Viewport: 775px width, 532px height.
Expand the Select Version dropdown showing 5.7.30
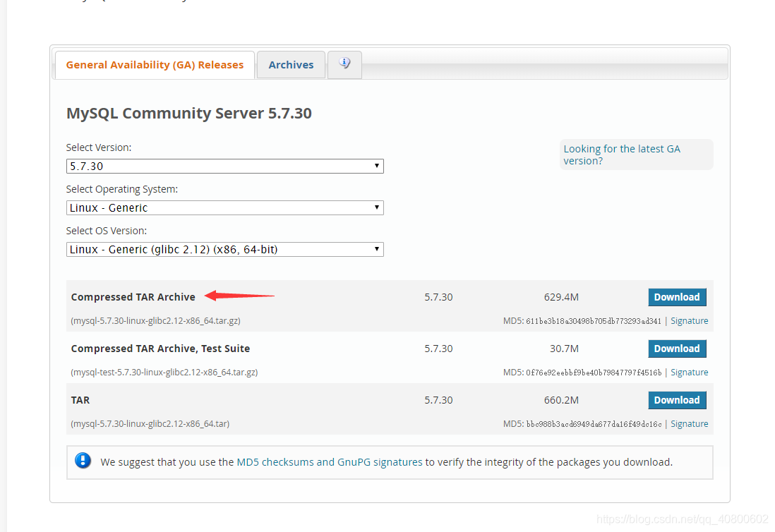[x=225, y=166]
